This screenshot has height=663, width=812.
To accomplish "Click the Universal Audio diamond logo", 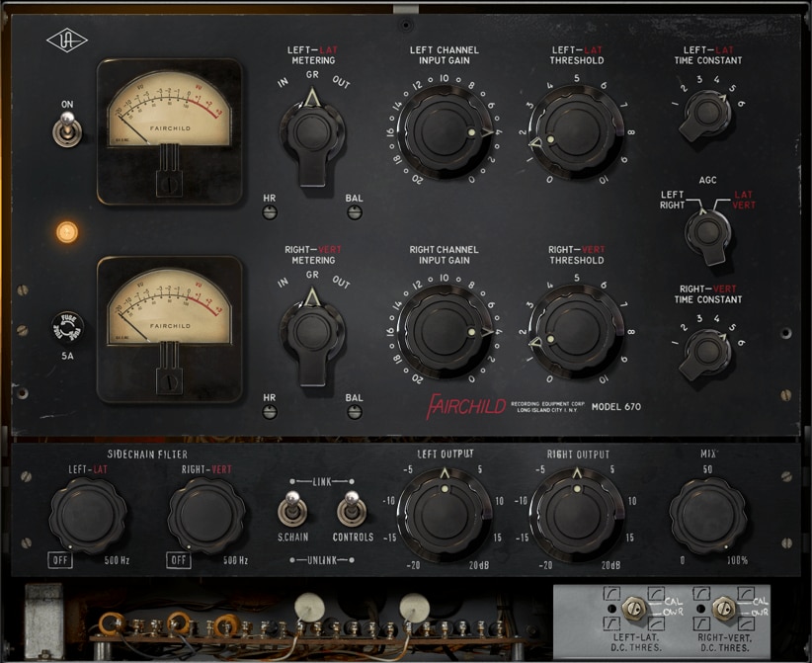I will 67,41.
